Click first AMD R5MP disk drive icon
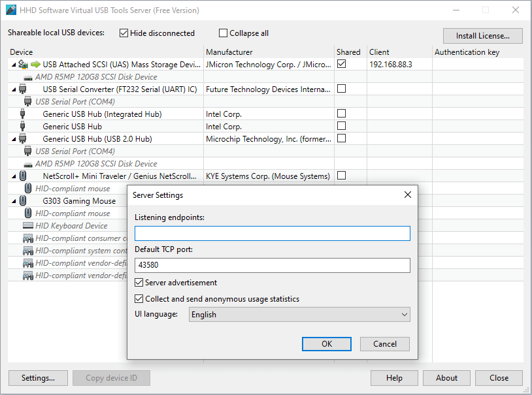This screenshot has height=395, width=532. (x=28, y=78)
